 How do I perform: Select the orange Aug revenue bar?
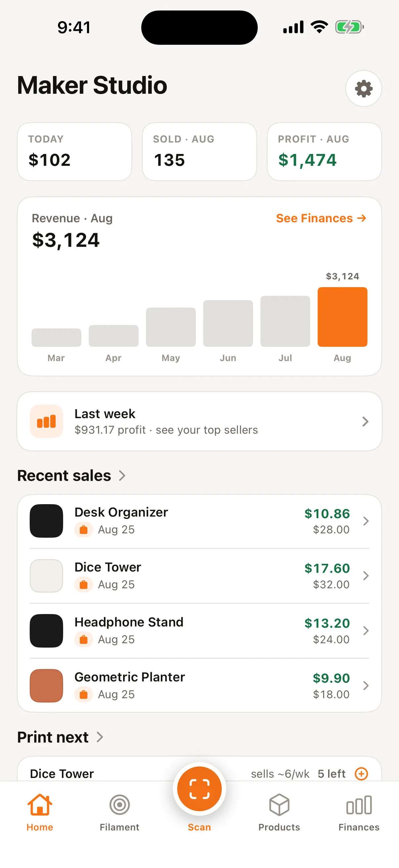point(342,317)
